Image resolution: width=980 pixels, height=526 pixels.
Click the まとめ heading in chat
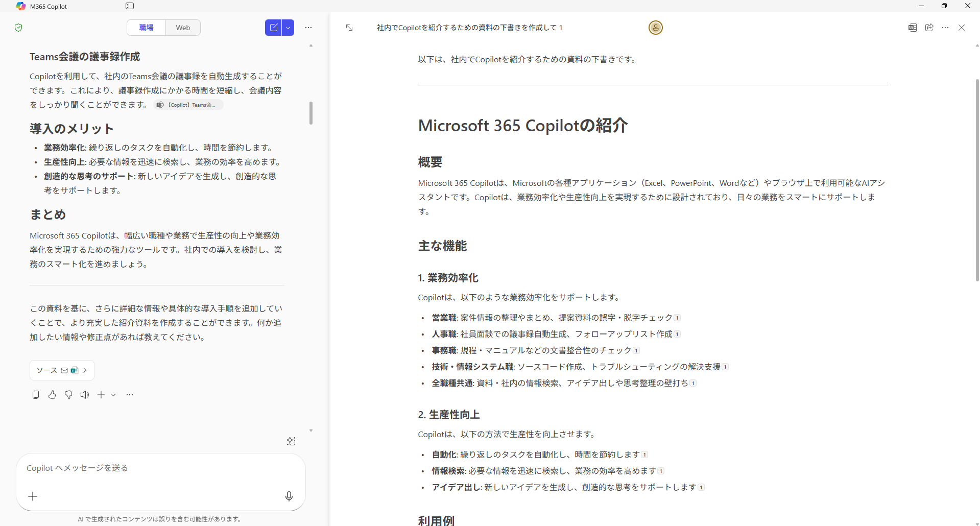pos(48,214)
